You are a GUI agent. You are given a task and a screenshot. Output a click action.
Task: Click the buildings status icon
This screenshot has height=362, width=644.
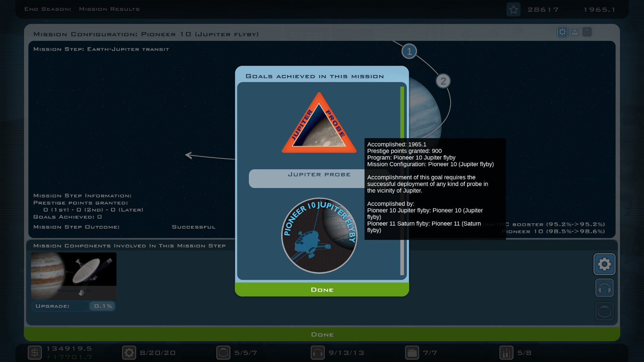coord(506,353)
